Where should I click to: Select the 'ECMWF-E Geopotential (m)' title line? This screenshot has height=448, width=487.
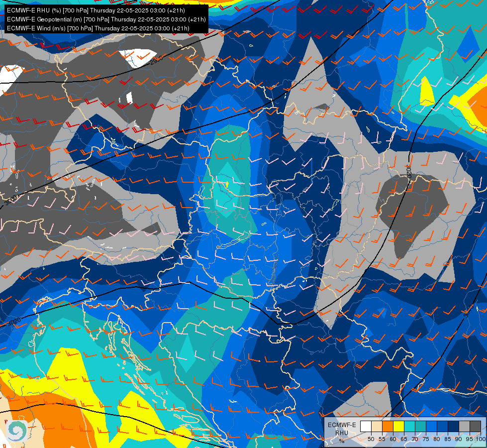pos(106,19)
